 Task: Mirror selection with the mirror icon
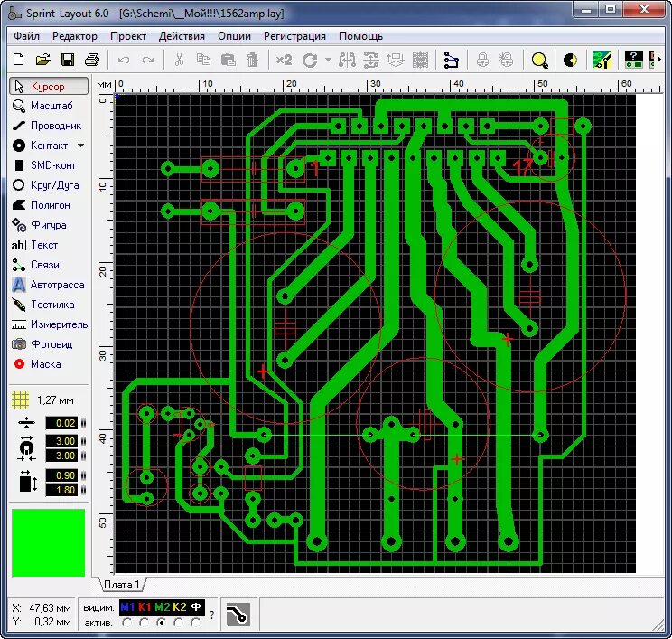[347, 60]
